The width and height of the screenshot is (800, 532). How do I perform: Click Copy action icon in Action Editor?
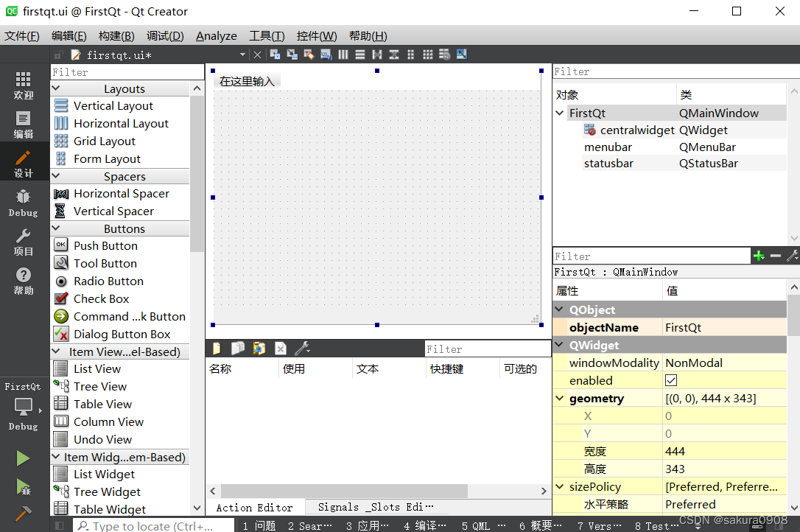238,349
